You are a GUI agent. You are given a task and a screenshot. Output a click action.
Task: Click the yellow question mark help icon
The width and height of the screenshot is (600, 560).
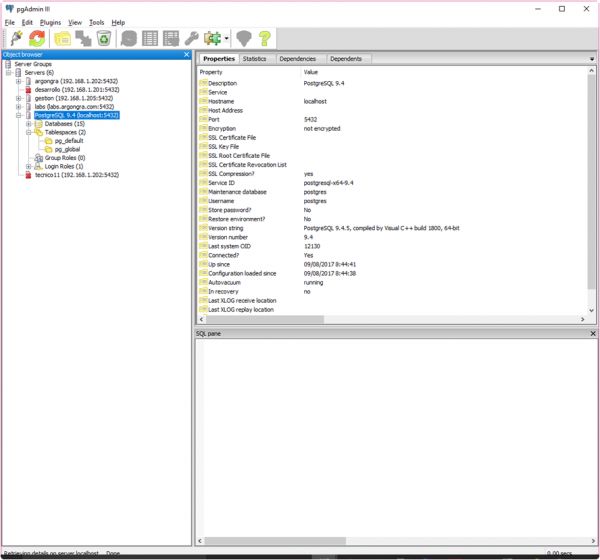[265, 39]
